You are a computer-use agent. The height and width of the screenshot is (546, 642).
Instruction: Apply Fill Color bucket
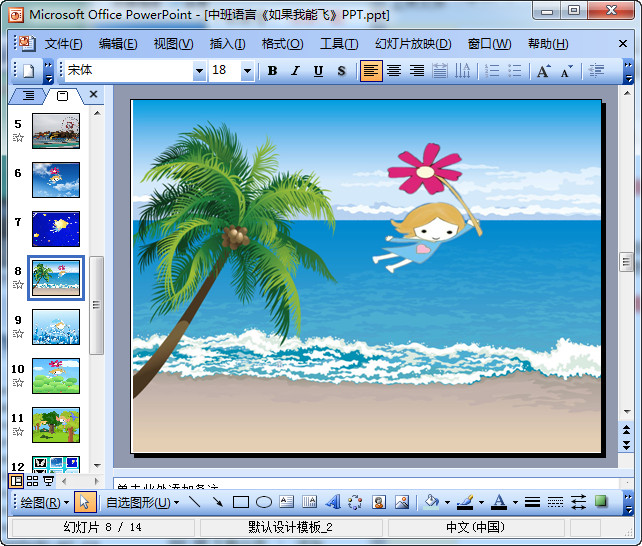click(432, 502)
